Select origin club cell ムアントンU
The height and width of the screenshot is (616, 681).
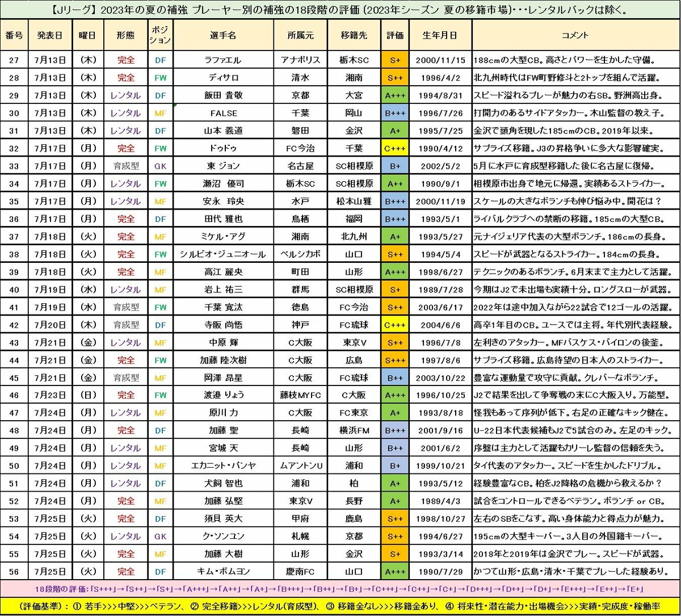(301, 465)
